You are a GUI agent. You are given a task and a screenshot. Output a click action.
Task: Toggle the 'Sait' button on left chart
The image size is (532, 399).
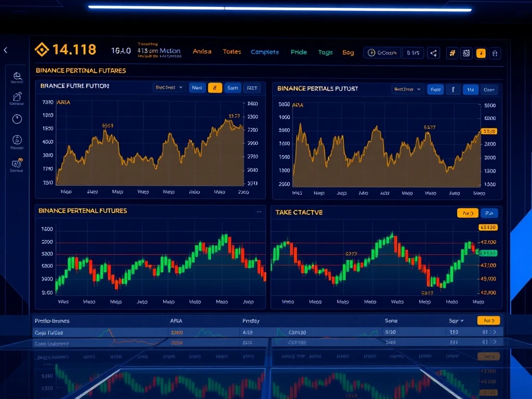(233, 88)
